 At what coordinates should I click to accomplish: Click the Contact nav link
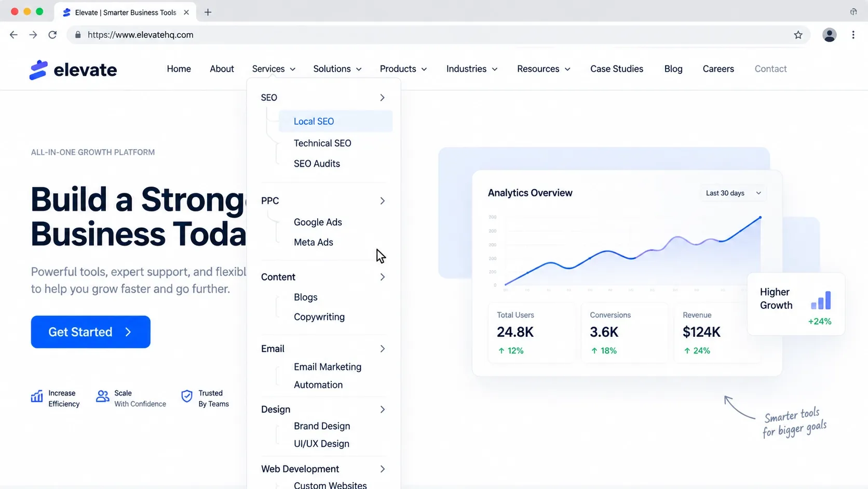[x=770, y=69]
